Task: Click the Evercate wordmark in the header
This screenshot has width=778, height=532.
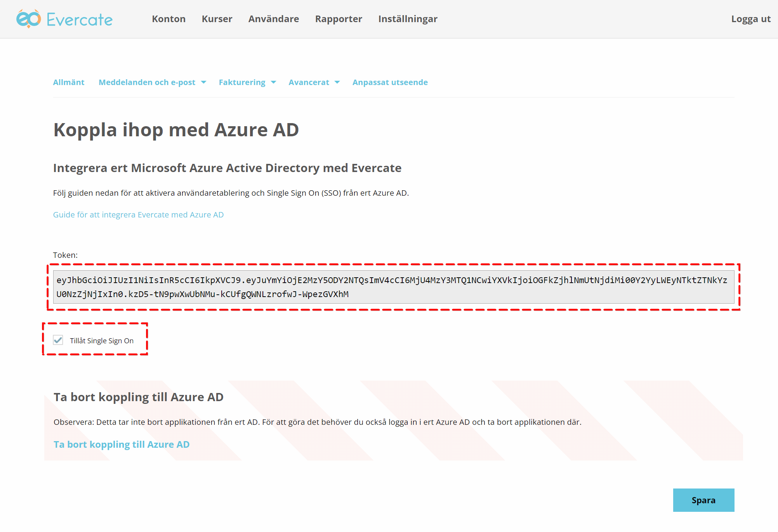Action: click(79, 19)
